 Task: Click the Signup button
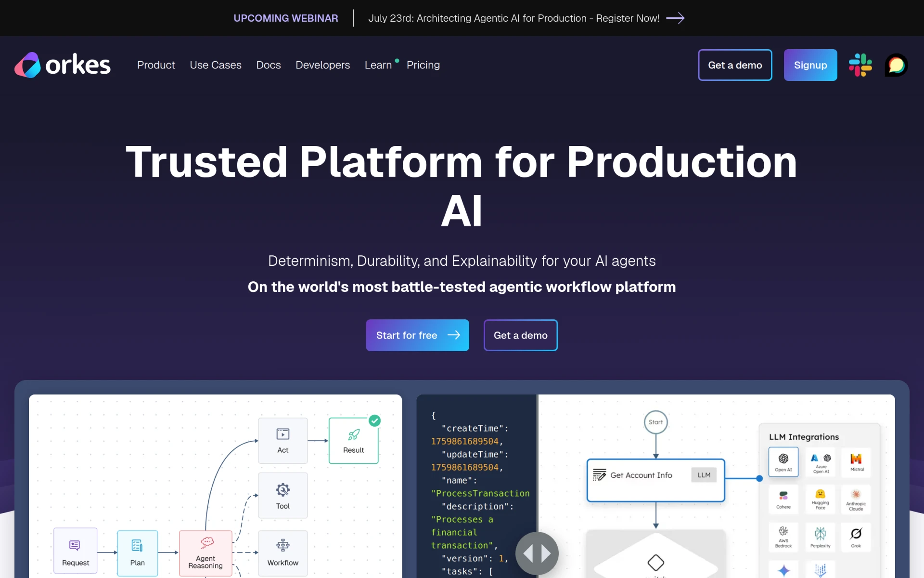point(810,65)
